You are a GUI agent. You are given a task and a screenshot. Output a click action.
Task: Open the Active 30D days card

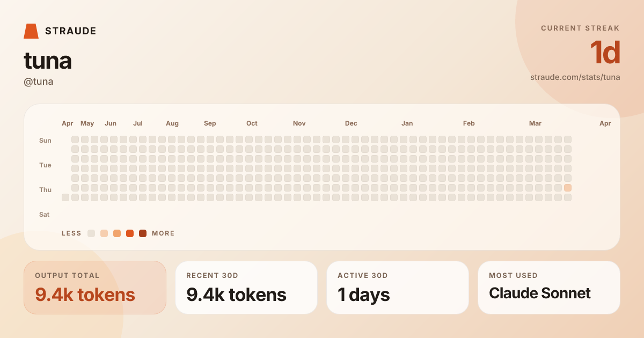[398, 288]
